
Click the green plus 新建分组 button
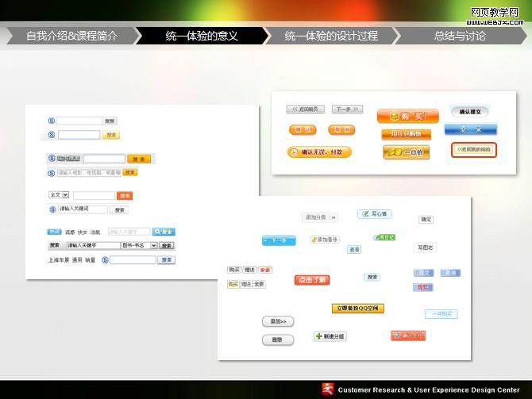(x=330, y=336)
